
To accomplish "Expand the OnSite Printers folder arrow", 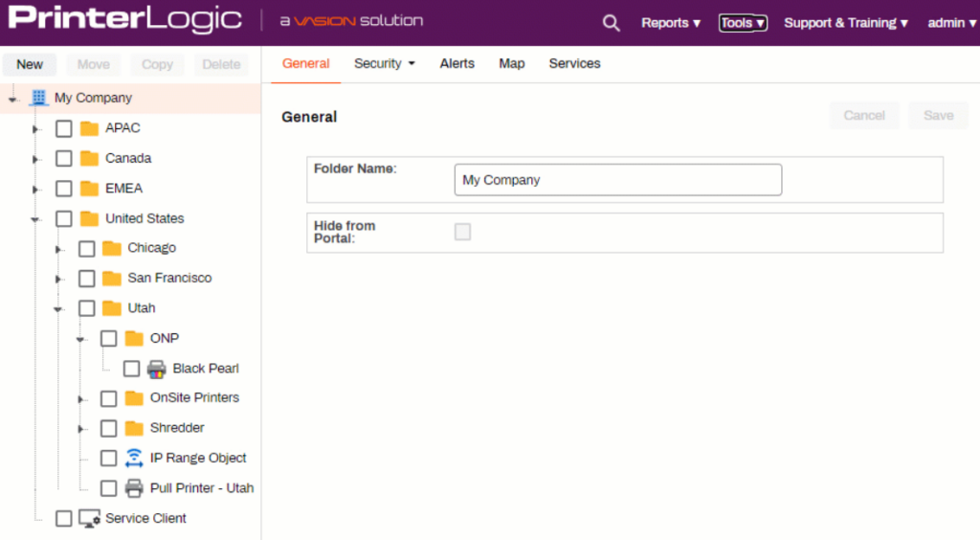I will pyautogui.click(x=80, y=399).
